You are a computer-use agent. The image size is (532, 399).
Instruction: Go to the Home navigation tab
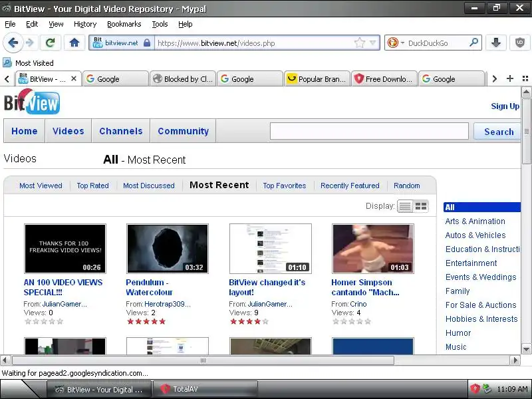(x=24, y=131)
